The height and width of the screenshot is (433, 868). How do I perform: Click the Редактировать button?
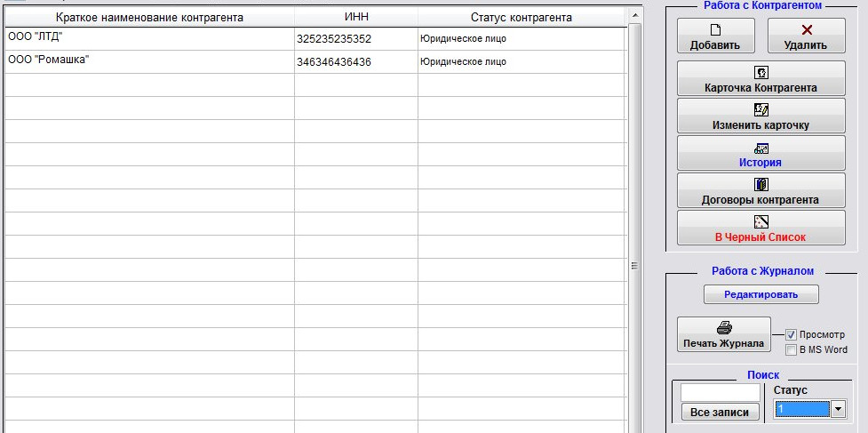coord(761,294)
